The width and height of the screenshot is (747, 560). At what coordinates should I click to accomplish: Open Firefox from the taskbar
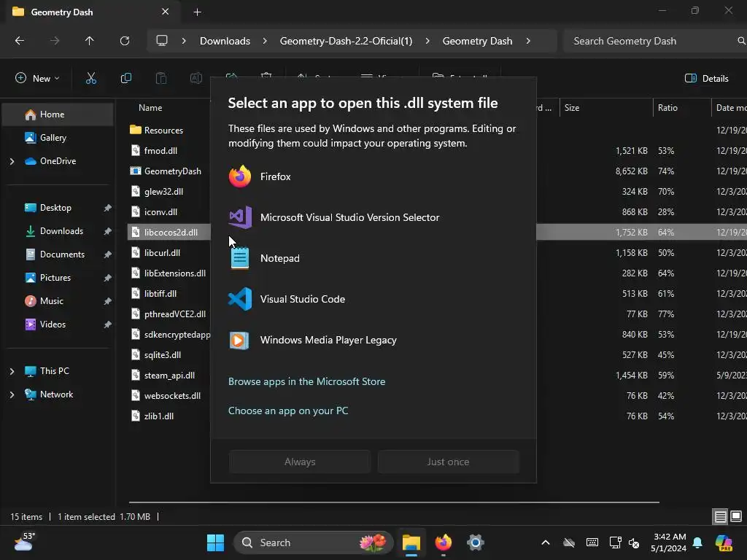[443, 542]
